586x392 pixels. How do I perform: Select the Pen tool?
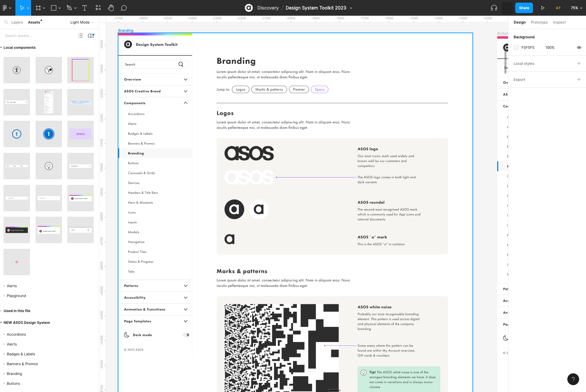click(x=69, y=8)
